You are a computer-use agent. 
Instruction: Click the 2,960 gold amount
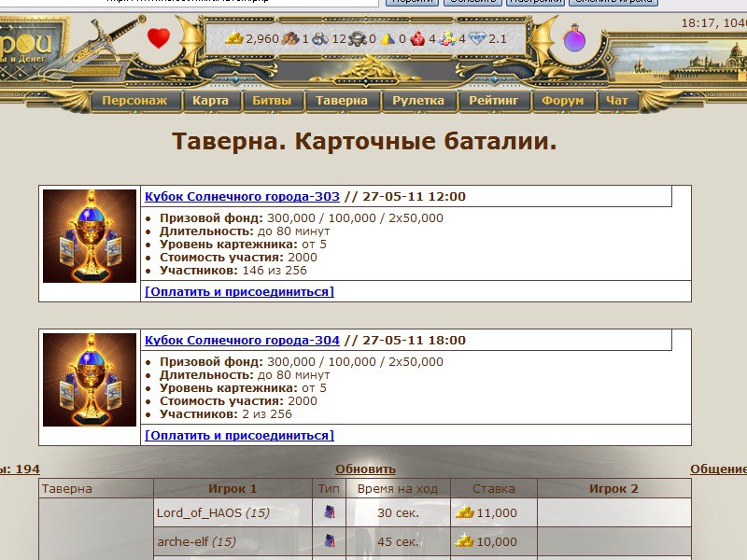[262, 38]
